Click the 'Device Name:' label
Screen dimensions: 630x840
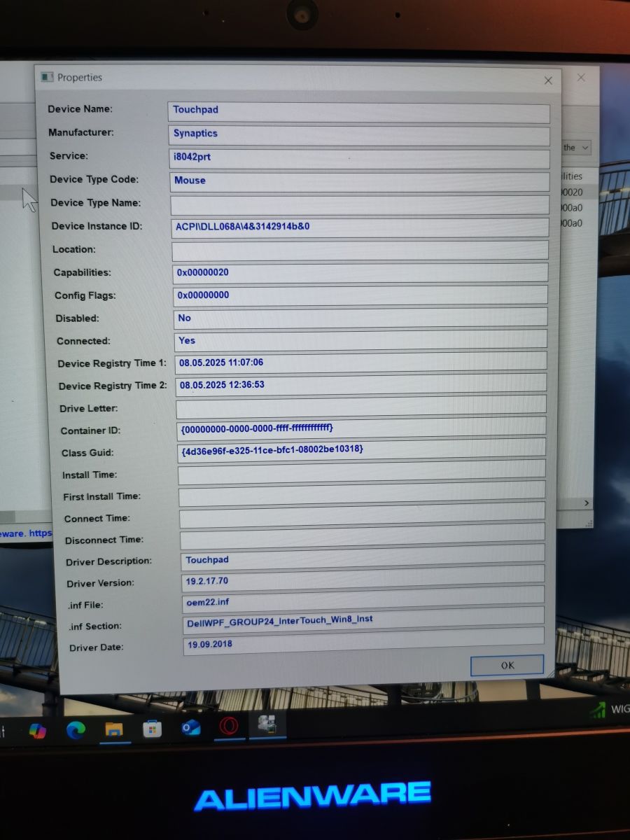[80, 109]
